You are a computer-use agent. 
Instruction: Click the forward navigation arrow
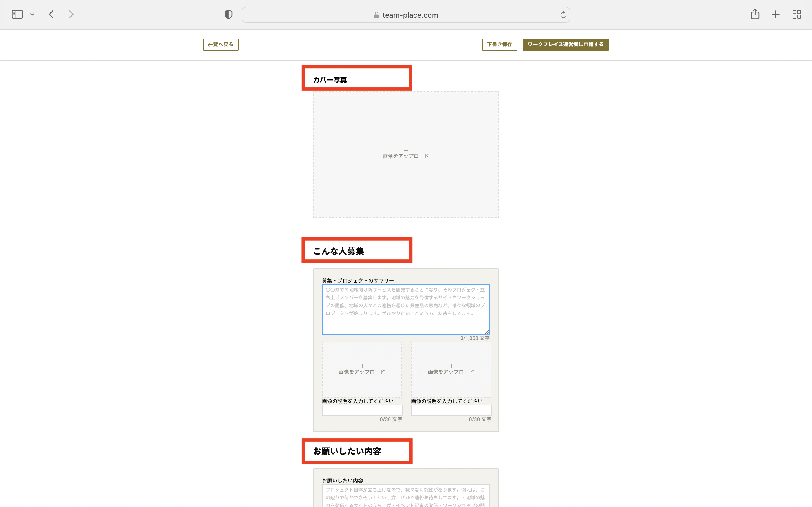click(71, 14)
